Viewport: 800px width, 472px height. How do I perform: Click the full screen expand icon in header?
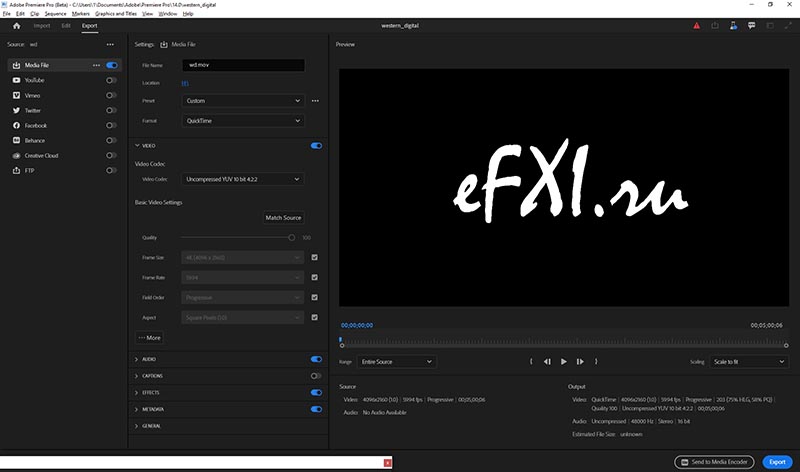coord(788,26)
